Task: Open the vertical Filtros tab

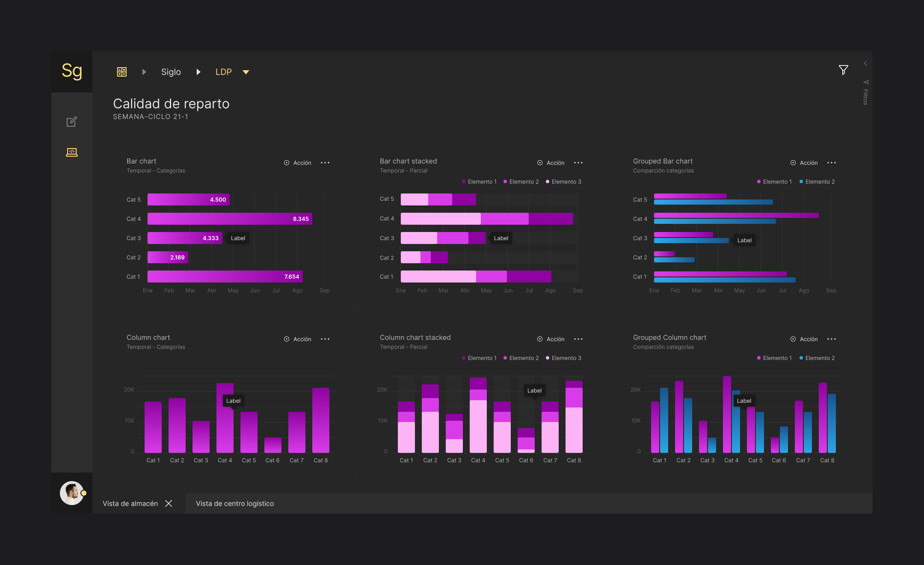Action: (x=865, y=92)
